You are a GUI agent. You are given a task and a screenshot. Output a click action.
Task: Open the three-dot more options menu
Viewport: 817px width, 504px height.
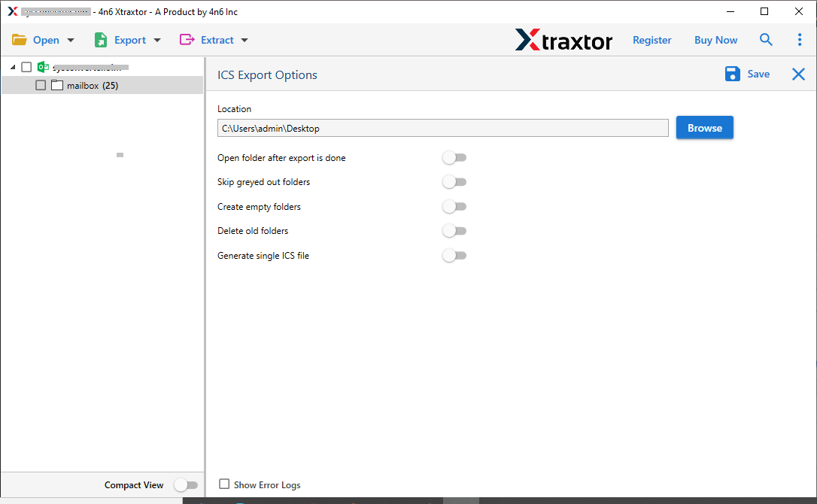799,40
